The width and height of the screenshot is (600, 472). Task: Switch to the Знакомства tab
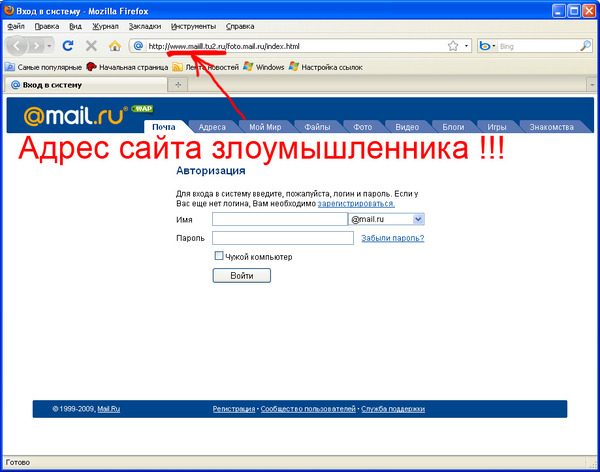pyautogui.click(x=551, y=127)
